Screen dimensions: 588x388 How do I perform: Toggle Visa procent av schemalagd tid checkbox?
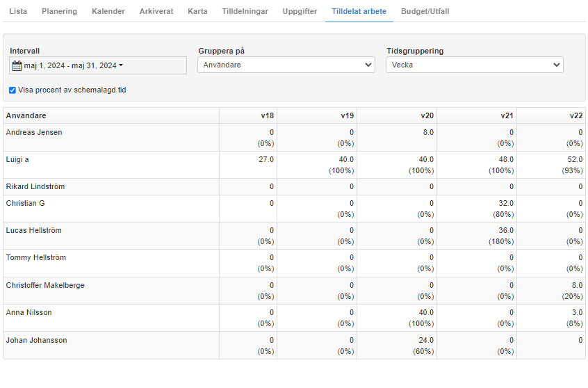coord(13,90)
